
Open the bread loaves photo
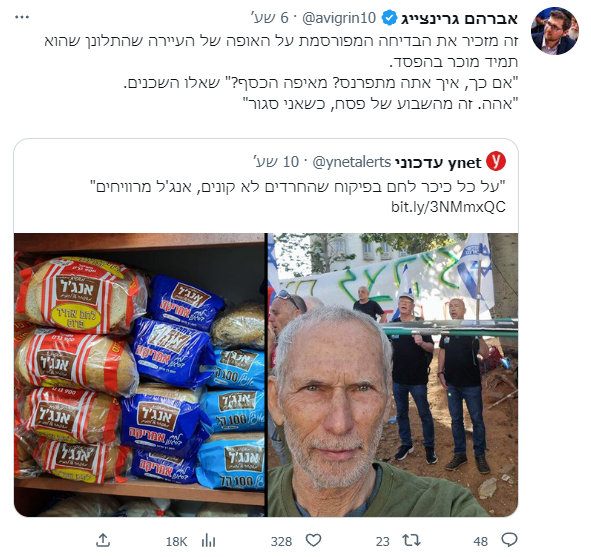(139, 375)
